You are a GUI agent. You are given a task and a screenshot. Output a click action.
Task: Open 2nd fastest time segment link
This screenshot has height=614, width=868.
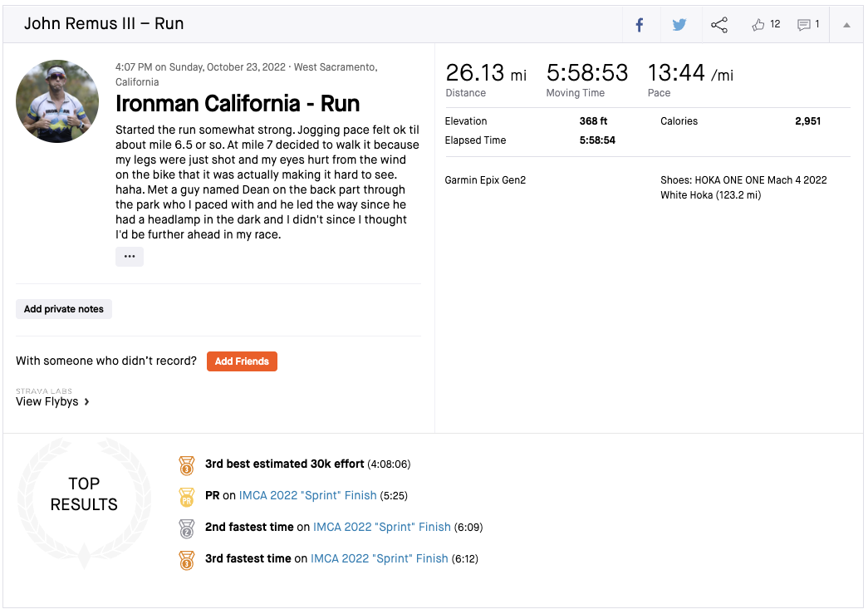381,527
